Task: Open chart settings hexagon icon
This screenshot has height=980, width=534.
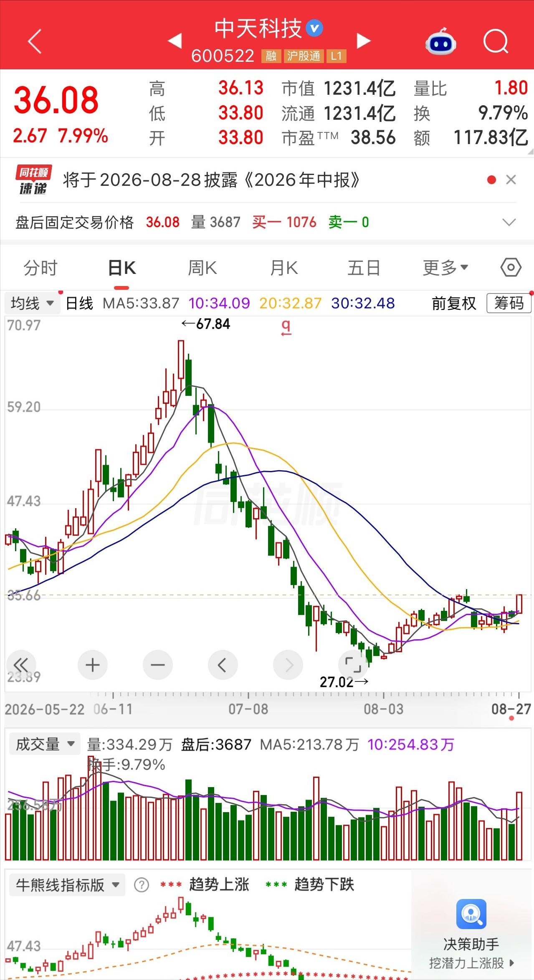Action: pyautogui.click(x=511, y=267)
